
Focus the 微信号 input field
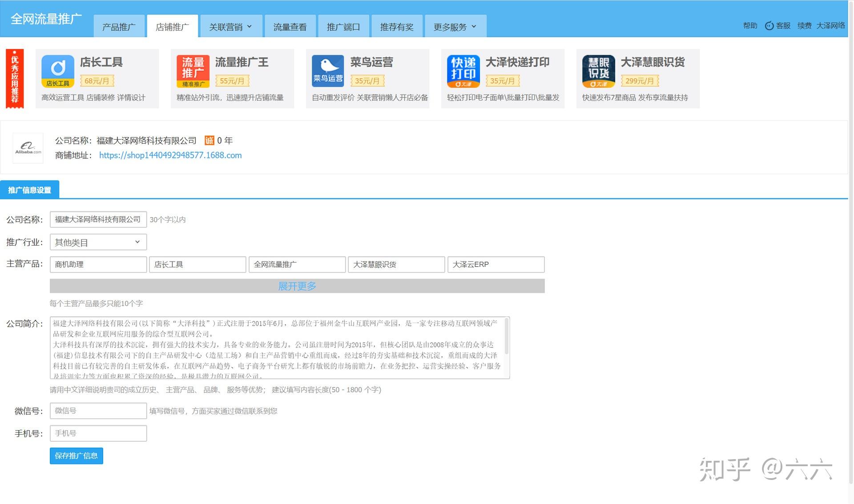coord(98,411)
